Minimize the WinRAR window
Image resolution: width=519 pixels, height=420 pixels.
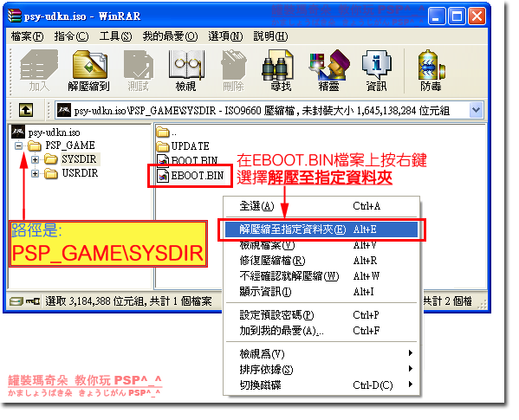point(436,16)
